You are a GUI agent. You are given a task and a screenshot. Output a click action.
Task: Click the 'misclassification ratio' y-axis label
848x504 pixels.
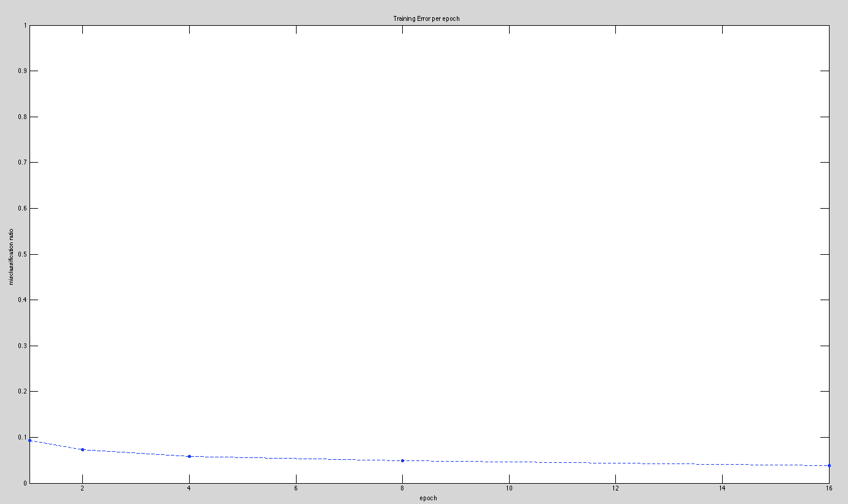pos(10,257)
